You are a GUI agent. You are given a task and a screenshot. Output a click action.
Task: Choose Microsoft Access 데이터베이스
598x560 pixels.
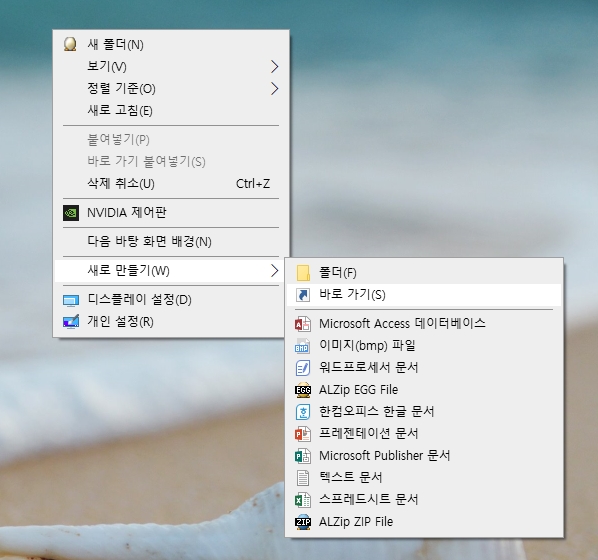(424, 324)
